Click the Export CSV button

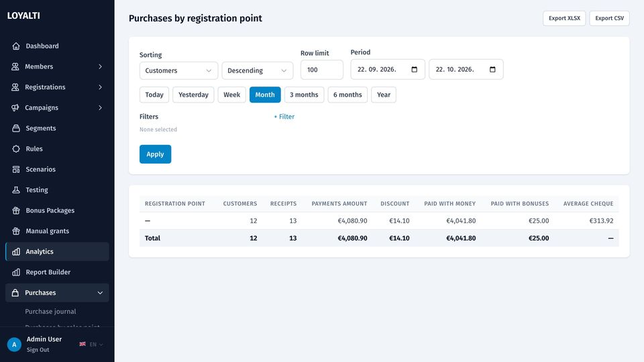click(x=610, y=18)
